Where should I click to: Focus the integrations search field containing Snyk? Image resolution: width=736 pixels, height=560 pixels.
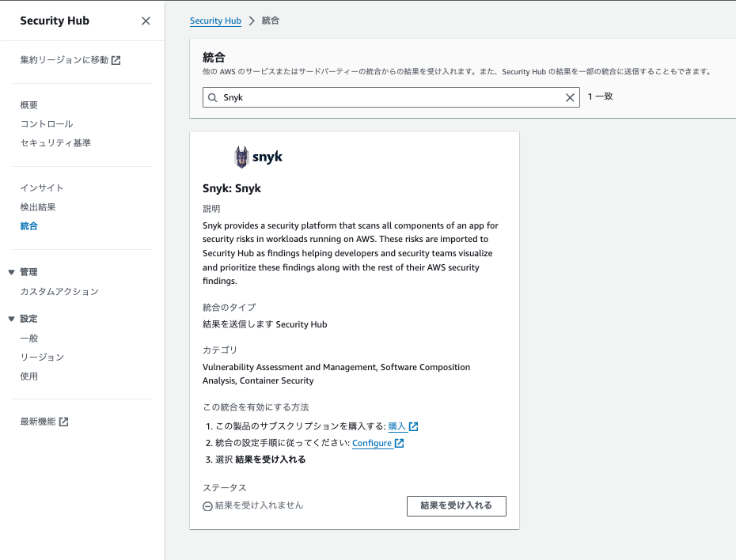[391, 97]
